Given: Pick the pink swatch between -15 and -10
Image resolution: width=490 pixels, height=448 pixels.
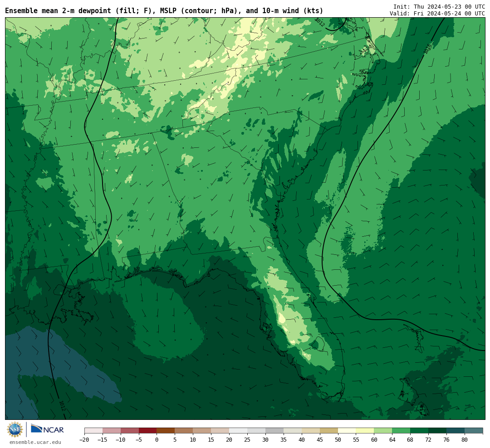Looking at the screenshot, I should coord(112,431).
